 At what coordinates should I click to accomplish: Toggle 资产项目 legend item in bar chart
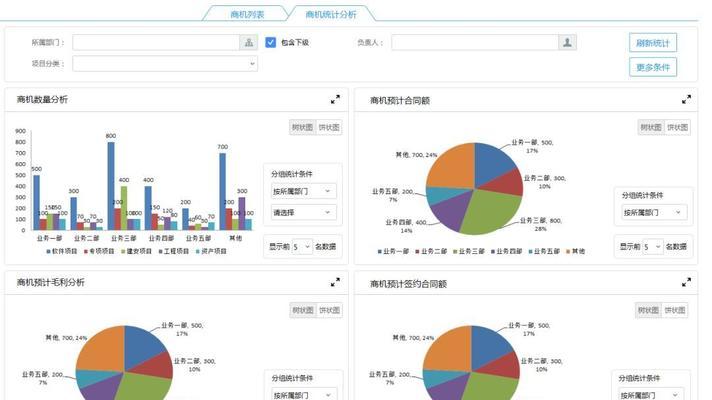[x=211, y=251]
